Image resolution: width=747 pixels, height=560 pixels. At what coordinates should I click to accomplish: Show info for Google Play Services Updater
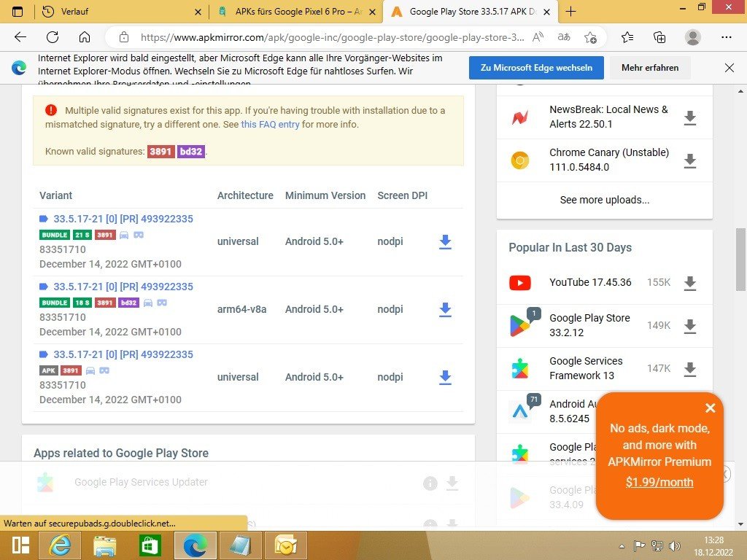[x=430, y=483]
